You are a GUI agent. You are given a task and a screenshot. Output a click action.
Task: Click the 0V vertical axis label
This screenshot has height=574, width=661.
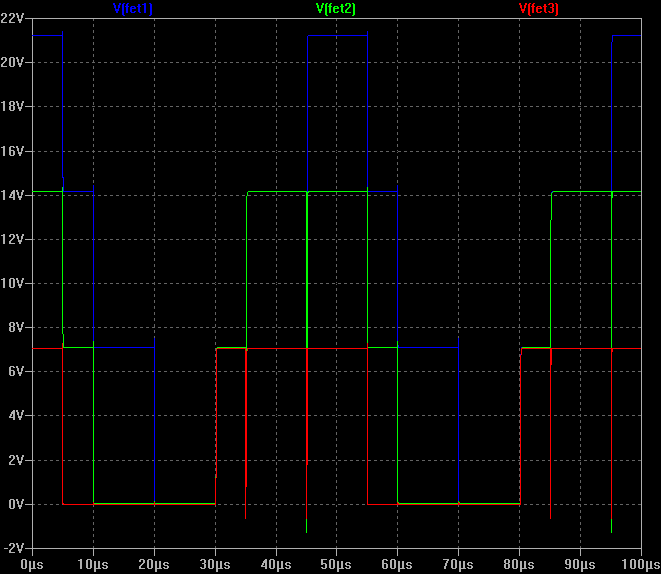pyautogui.click(x=16, y=504)
